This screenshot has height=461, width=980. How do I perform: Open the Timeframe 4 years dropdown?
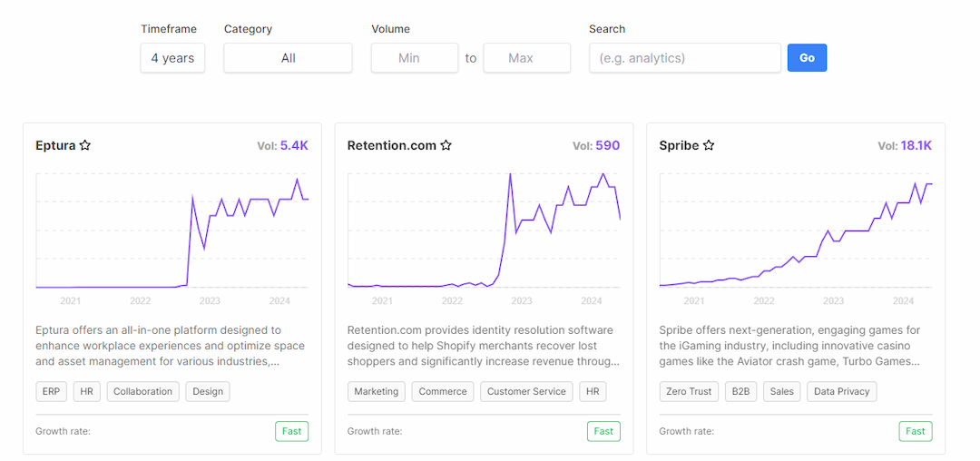tap(172, 58)
